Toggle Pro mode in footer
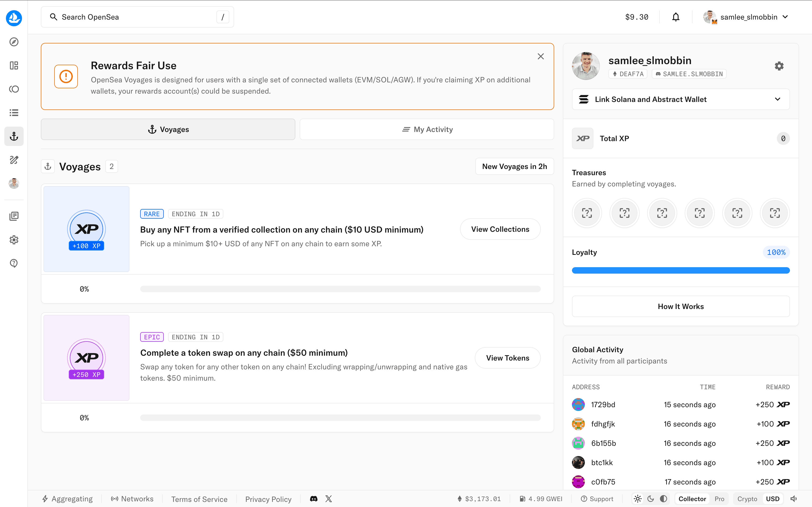This screenshot has height=507, width=812. click(x=719, y=499)
